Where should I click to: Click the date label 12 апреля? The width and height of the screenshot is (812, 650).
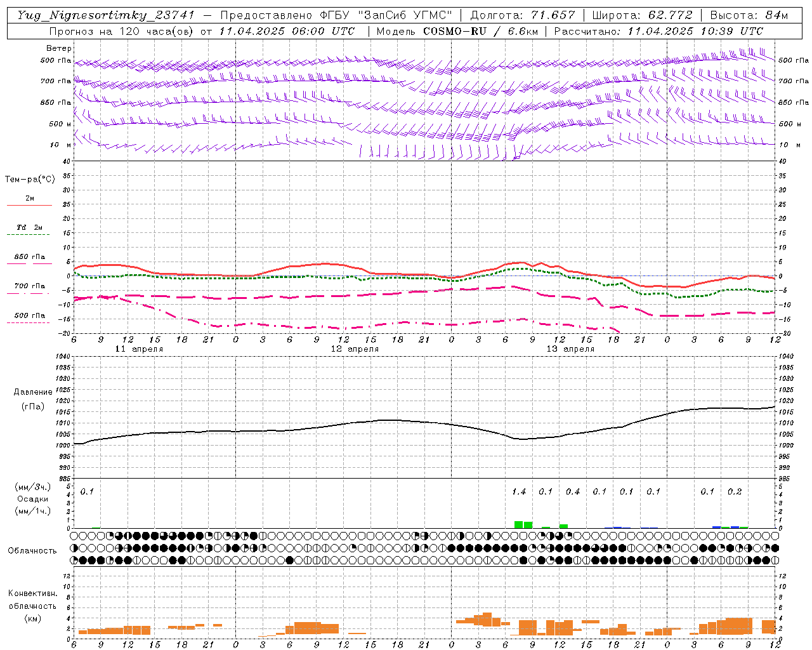coord(355,349)
